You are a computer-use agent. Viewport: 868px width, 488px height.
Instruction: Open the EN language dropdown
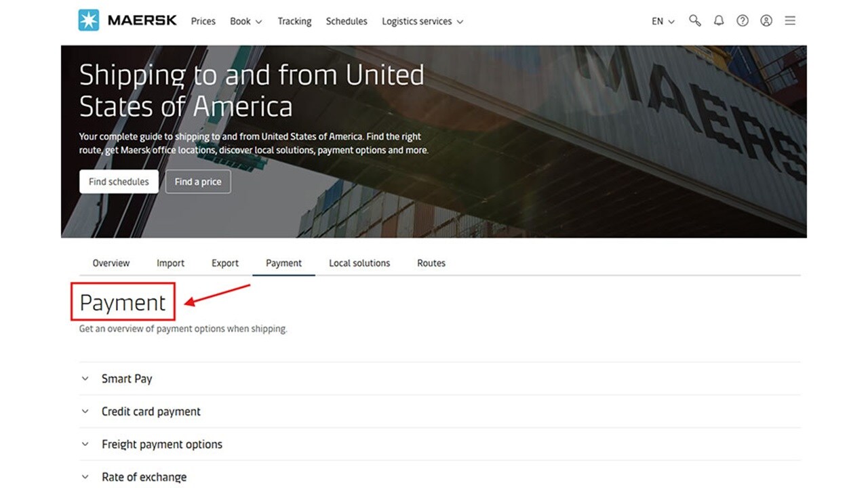(x=663, y=21)
